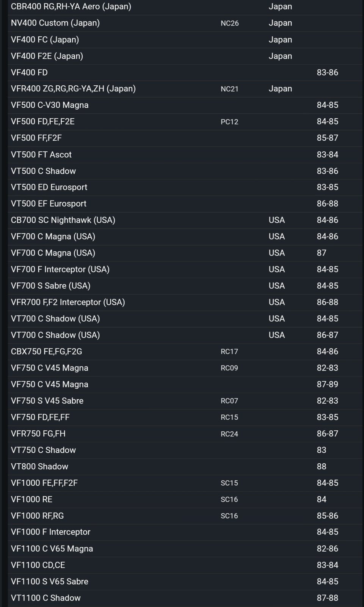The height and width of the screenshot is (607, 364).
Task: Click VF1000 F Interceptor model name
Action: 50,532
